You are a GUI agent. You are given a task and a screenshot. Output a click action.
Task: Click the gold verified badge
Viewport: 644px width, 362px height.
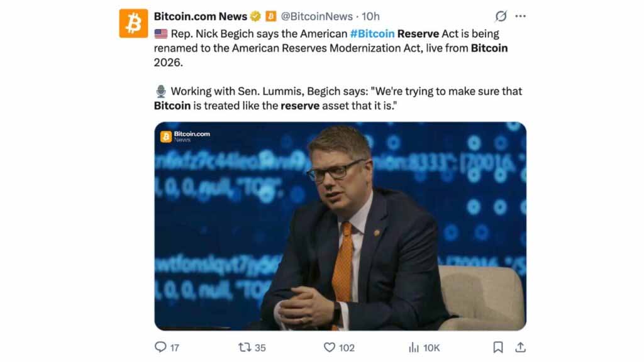255,16
